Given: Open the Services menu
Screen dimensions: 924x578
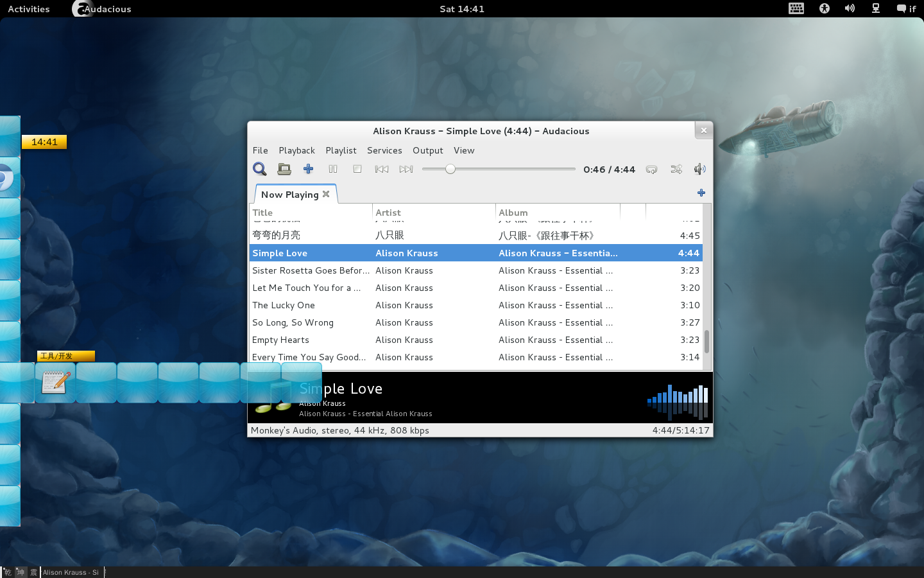Looking at the screenshot, I should coord(384,150).
